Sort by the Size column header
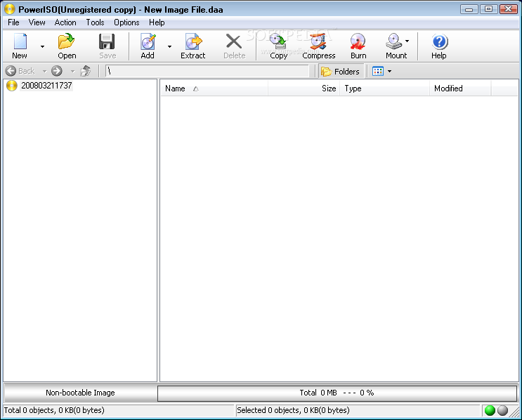522x420 pixels. (x=304, y=88)
